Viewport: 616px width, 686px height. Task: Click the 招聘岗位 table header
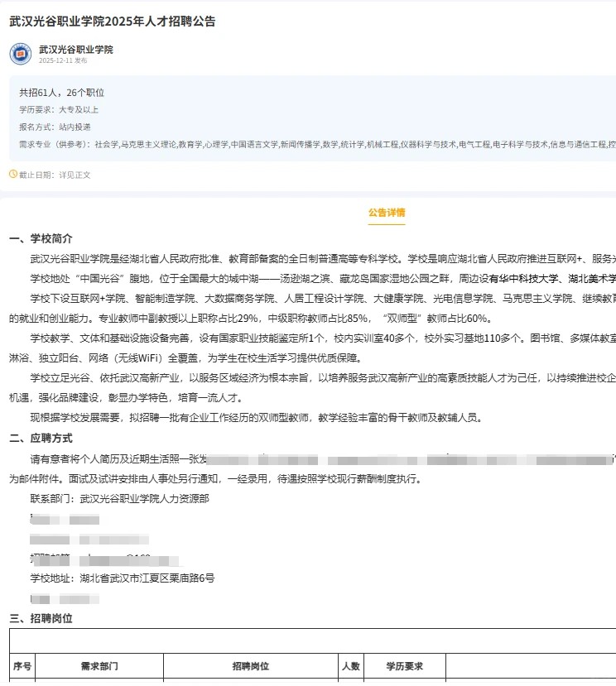coord(251,666)
